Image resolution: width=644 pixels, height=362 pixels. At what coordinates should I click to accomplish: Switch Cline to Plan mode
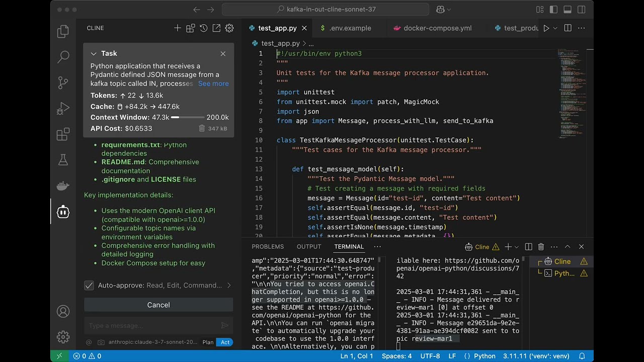click(x=208, y=342)
